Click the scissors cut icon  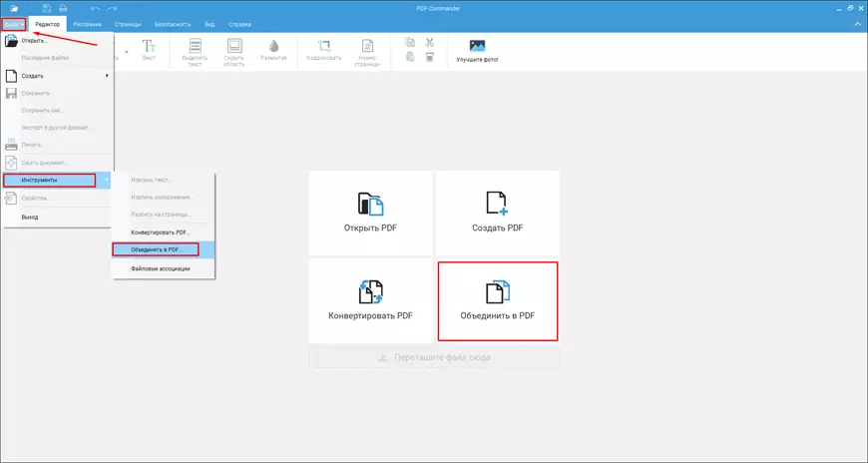coord(430,42)
